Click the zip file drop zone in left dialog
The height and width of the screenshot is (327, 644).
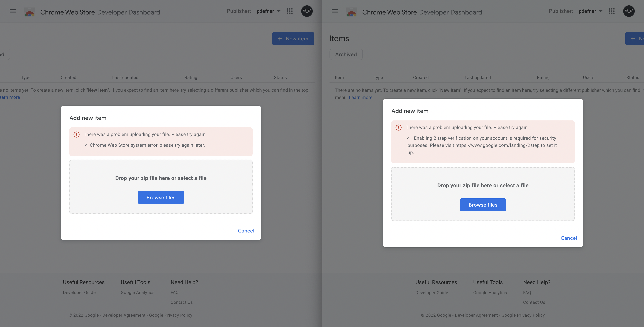click(161, 187)
